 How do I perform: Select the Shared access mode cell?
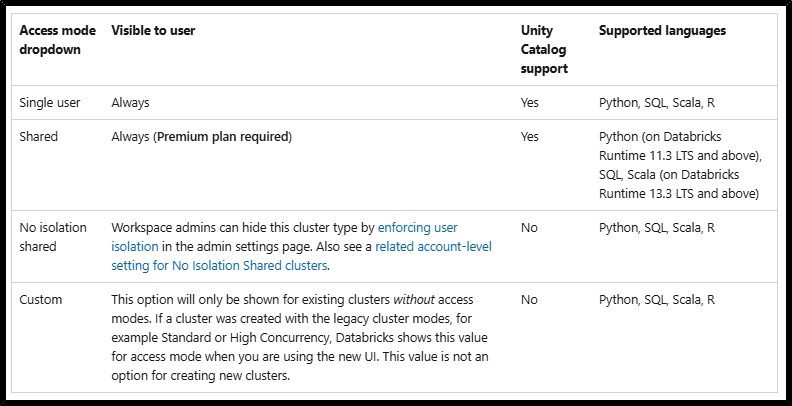click(38, 136)
